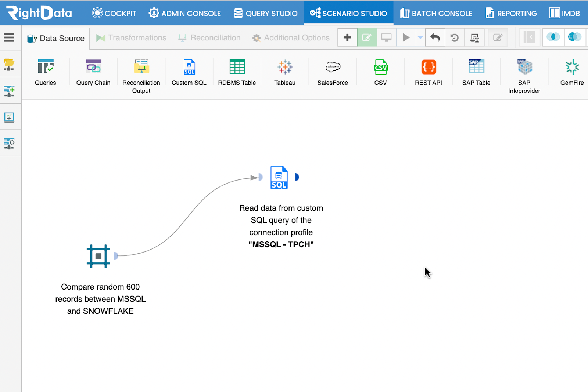This screenshot has width=588, height=392.
Task: Select the 'Compare random 600 records' node
Action: coord(98,256)
